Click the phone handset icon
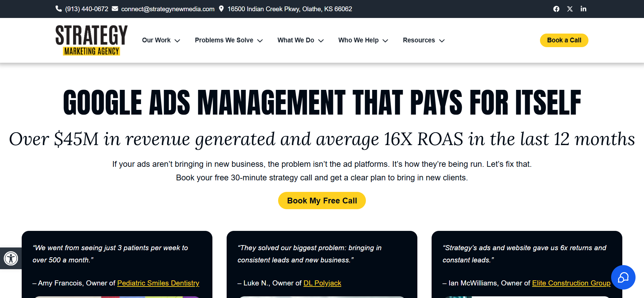The width and height of the screenshot is (644, 298). click(59, 9)
